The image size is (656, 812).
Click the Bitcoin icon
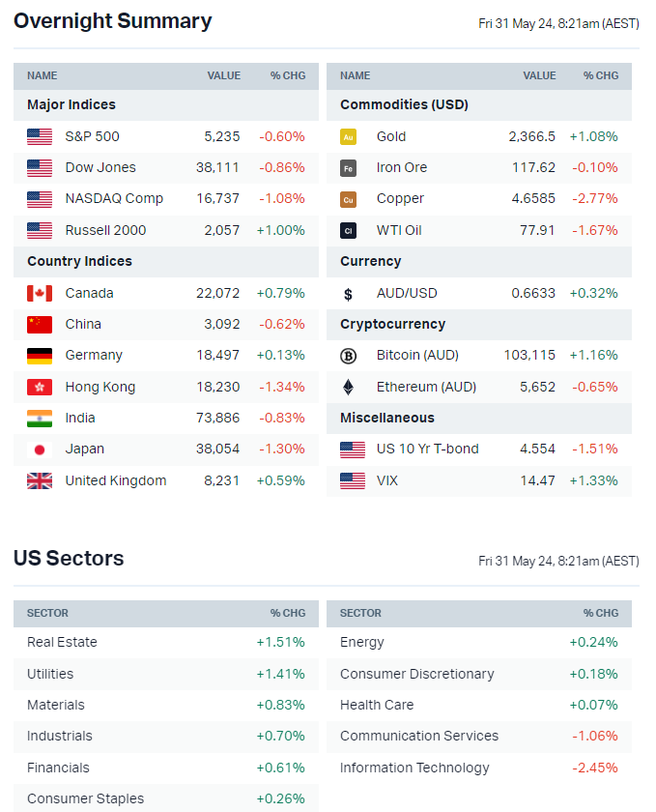(348, 356)
